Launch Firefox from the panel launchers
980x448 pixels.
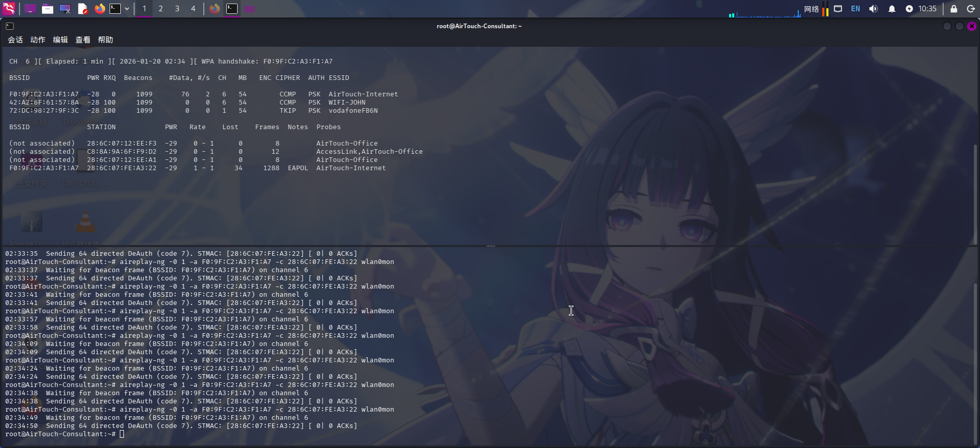100,9
